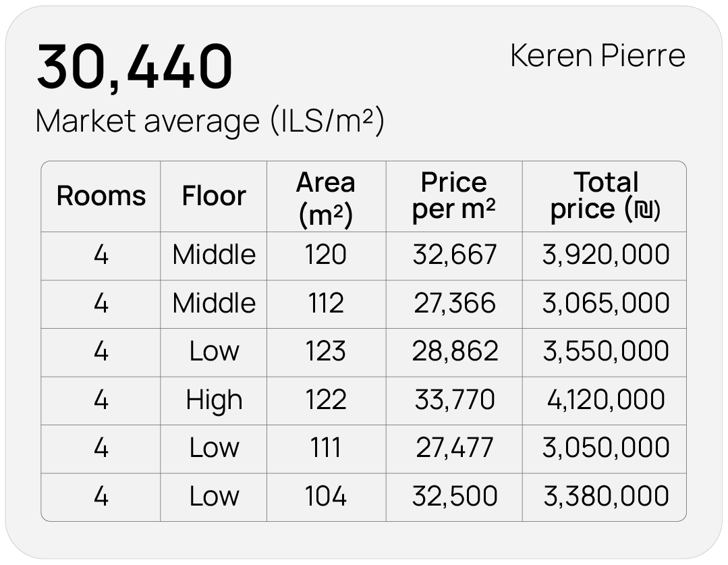728x565 pixels.
Task: Click the Area (m²) column header
Action: (x=326, y=197)
